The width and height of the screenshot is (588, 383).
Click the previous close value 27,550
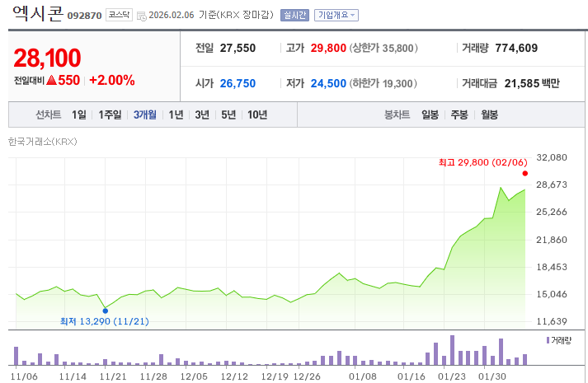pos(238,48)
